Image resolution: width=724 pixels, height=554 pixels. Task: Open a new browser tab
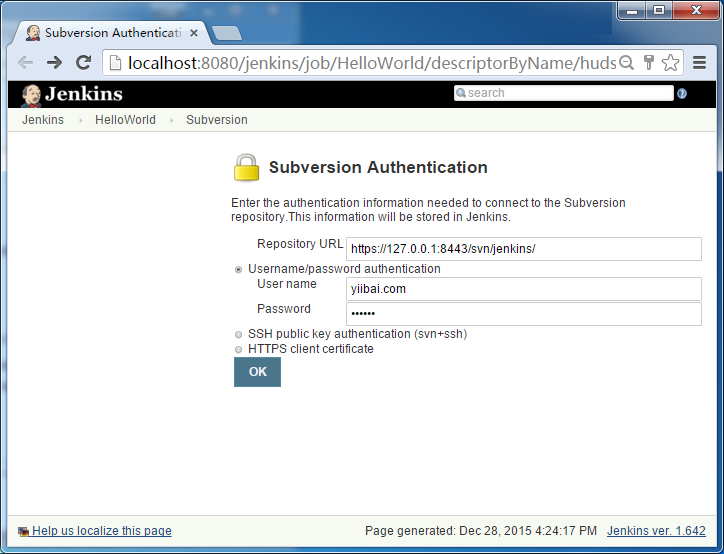[226, 33]
